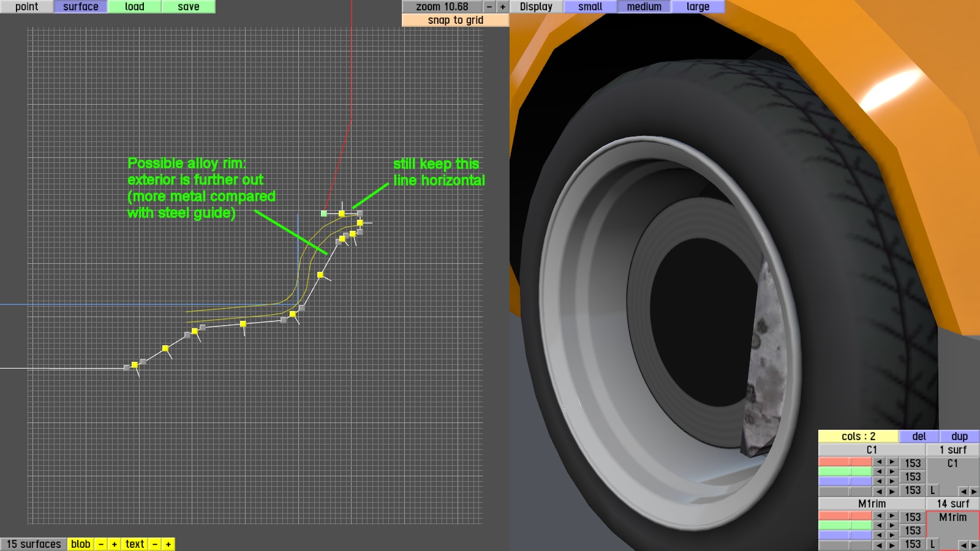Decrease zoom with the minus button
This screenshot has height=551, width=980.
tap(489, 7)
